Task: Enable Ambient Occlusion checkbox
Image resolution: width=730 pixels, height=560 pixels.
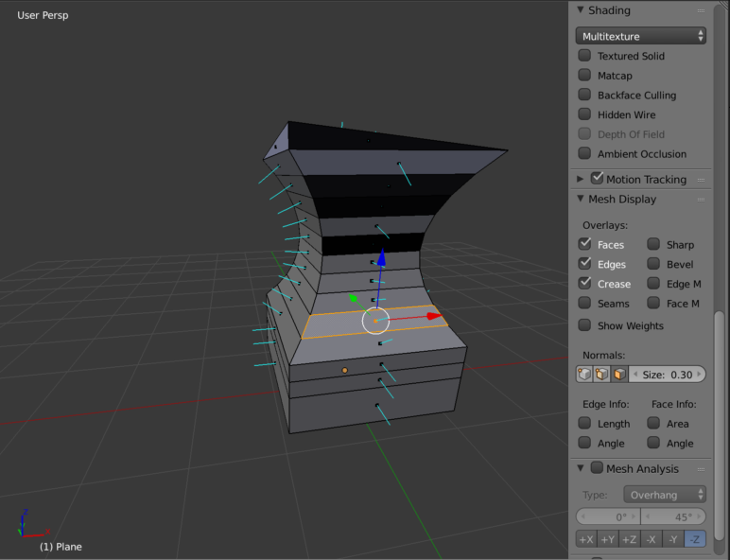Action: point(584,153)
